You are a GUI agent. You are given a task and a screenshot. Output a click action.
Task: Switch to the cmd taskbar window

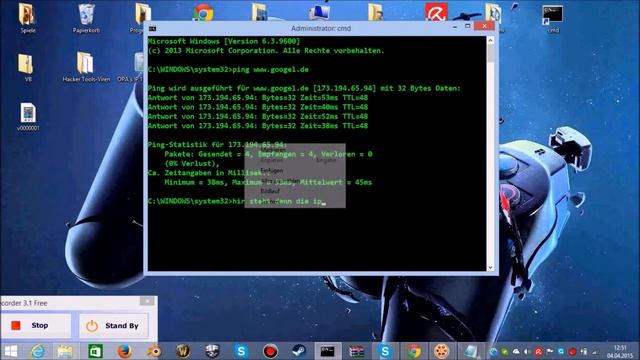pos(327,351)
